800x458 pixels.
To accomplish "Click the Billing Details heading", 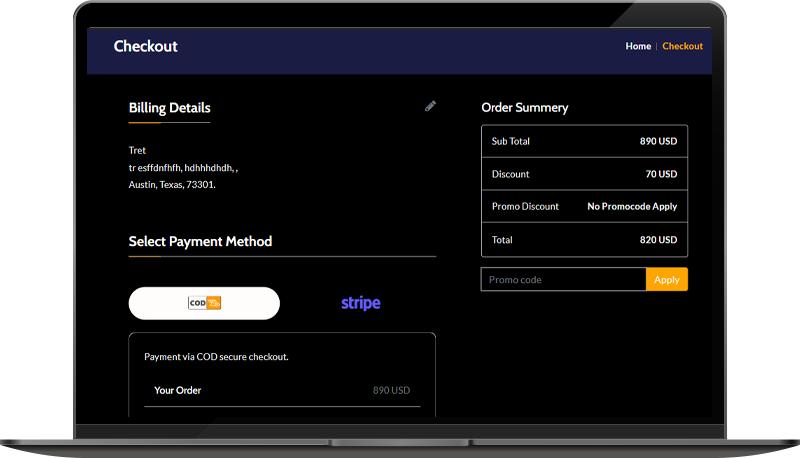I will pos(169,108).
